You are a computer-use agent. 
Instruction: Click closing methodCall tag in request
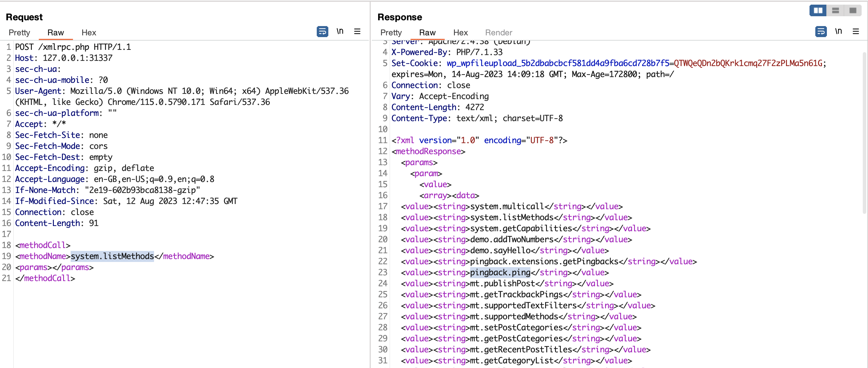click(x=45, y=278)
